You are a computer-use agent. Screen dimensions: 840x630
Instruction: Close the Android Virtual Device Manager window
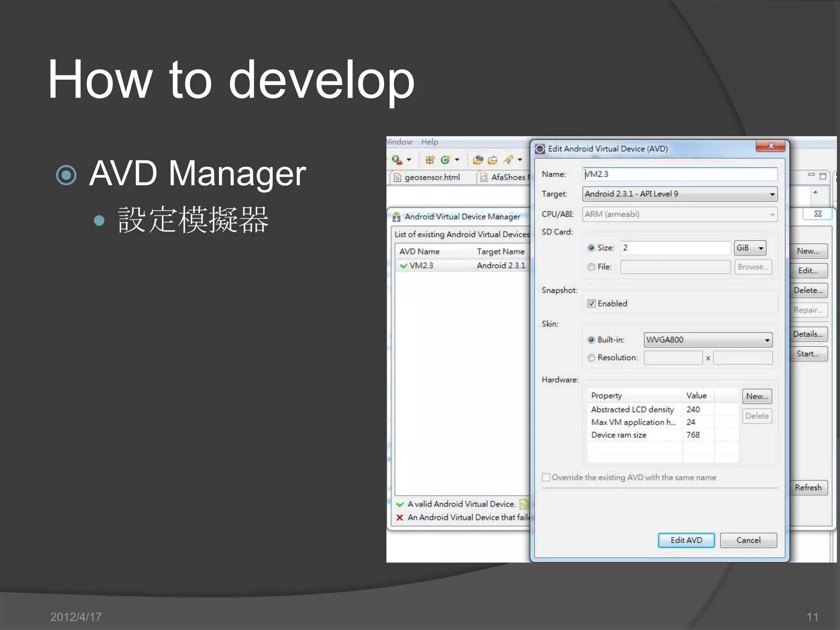pyautogui.click(x=818, y=214)
